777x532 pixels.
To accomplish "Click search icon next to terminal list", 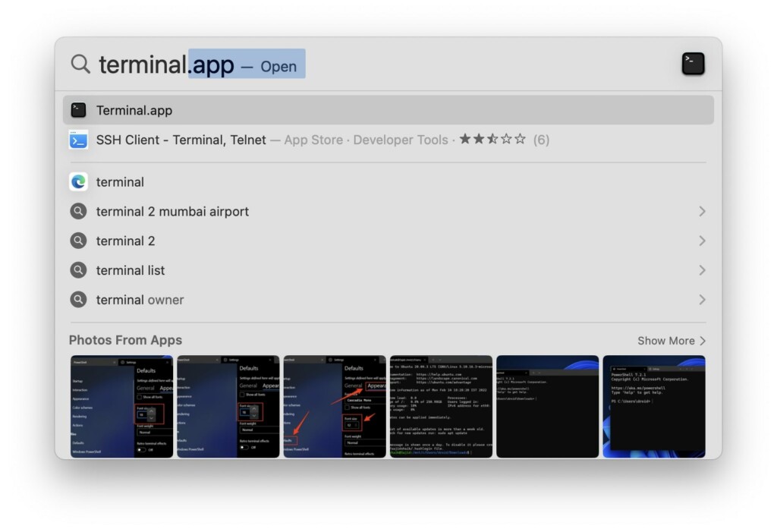I will pyautogui.click(x=79, y=270).
